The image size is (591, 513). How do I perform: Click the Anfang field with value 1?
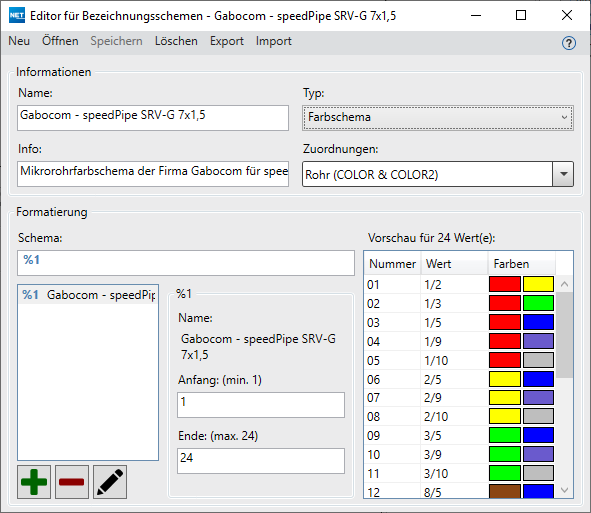pos(261,405)
